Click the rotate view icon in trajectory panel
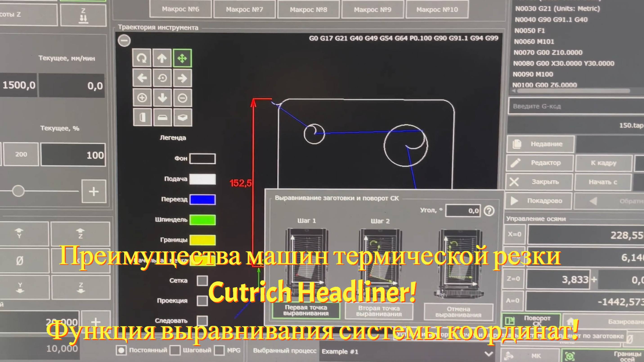 coord(141,58)
